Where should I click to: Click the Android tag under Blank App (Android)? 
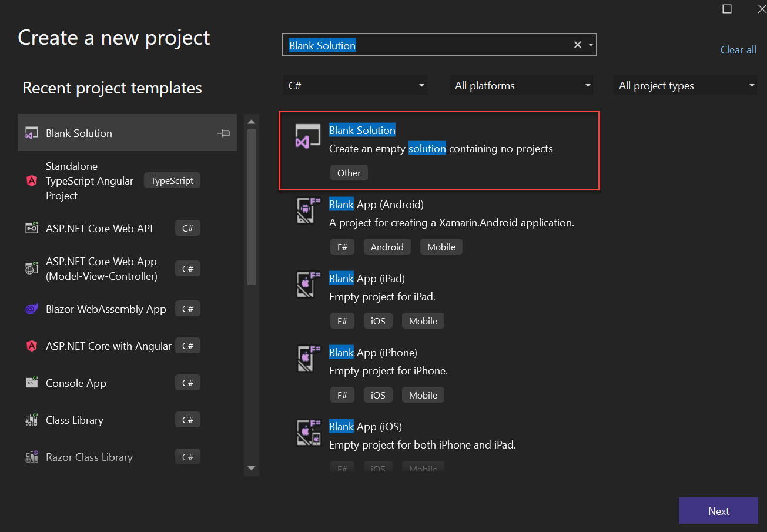pyautogui.click(x=387, y=247)
